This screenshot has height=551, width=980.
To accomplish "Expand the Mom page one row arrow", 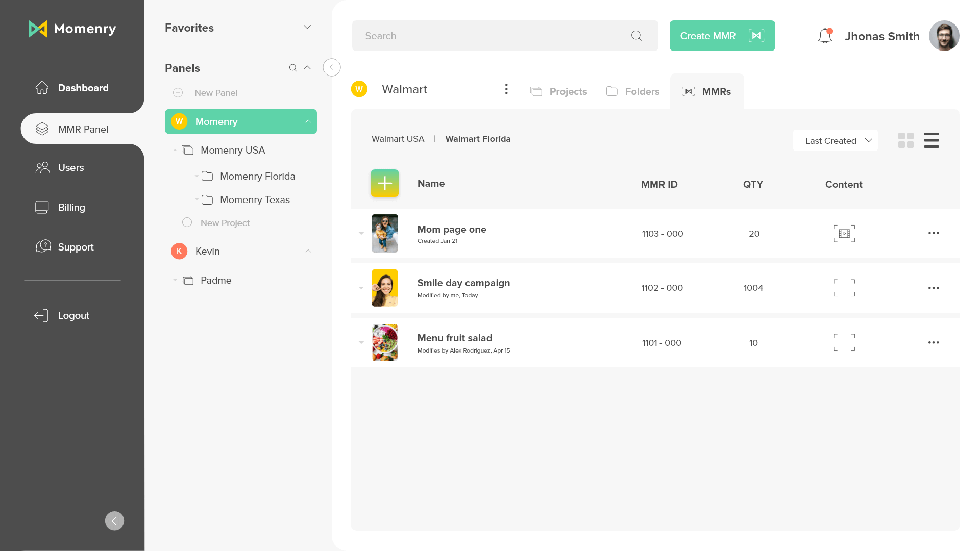I will [x=361, y=234].
